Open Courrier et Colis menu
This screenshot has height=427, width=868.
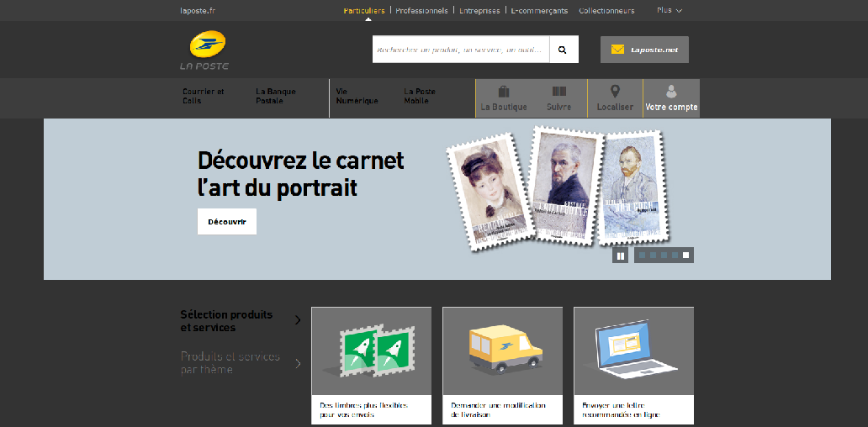(204, 96)
